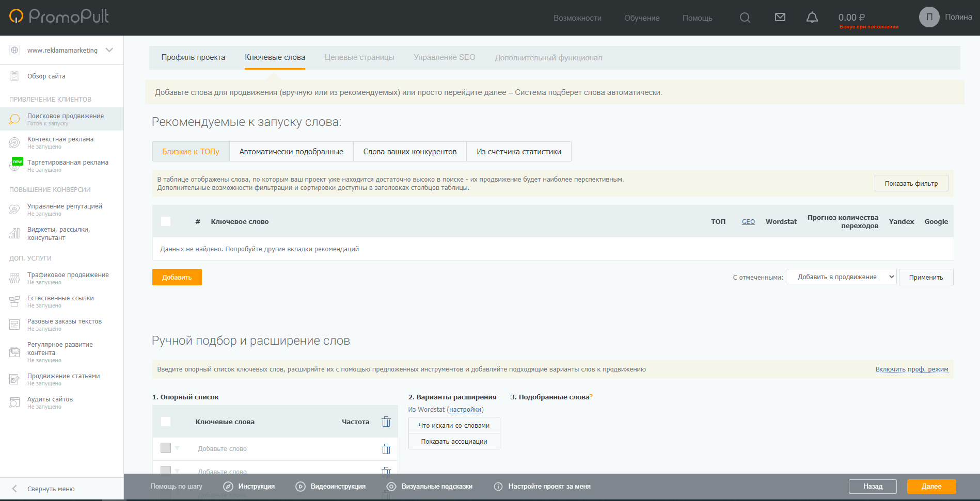Click the Назад button
980x501 pixels.
873,487
